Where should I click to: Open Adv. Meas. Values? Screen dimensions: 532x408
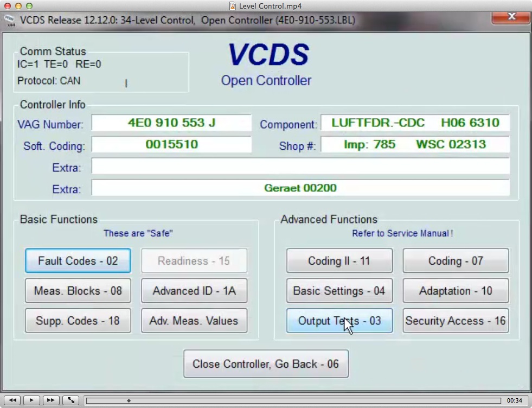tap(194, 321)
